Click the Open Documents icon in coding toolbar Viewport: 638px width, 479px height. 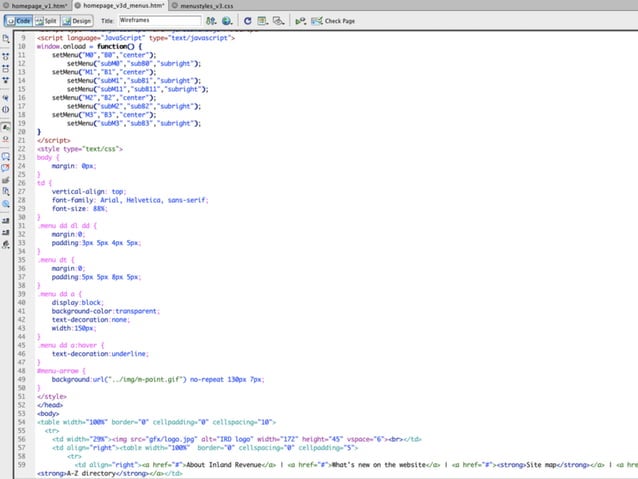click(x=6, y=38)
